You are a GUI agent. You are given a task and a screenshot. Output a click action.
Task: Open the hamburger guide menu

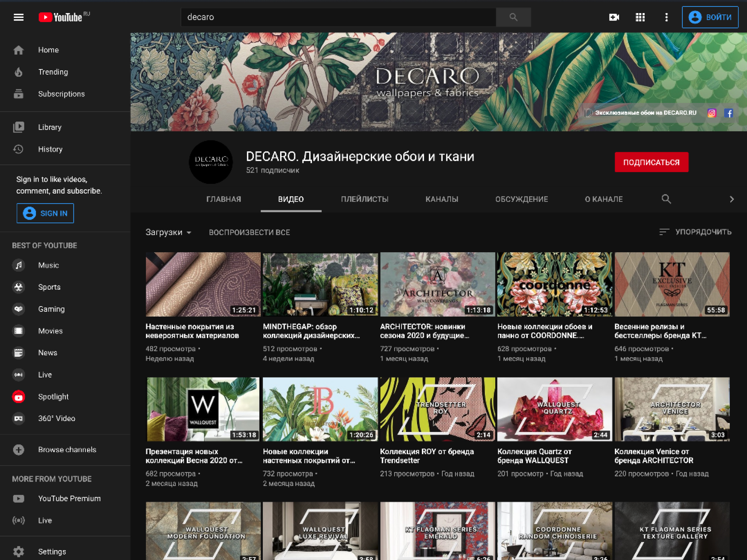(19, 17)
